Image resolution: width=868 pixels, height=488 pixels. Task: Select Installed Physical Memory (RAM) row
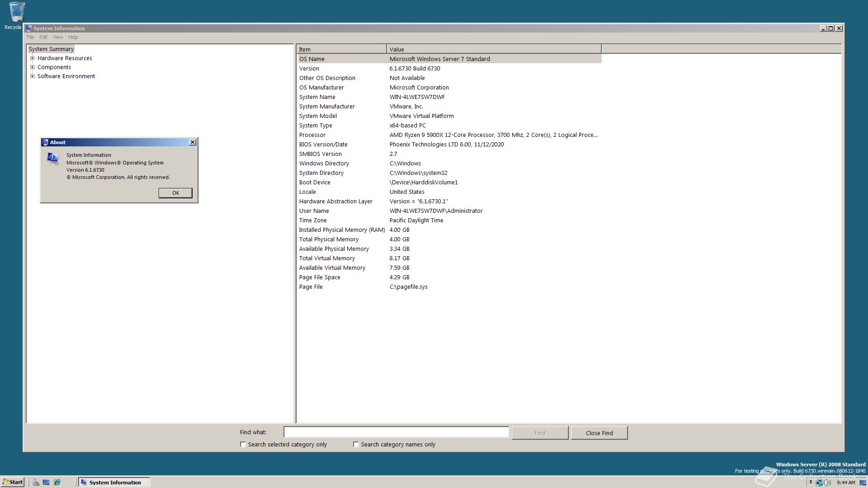449,230
